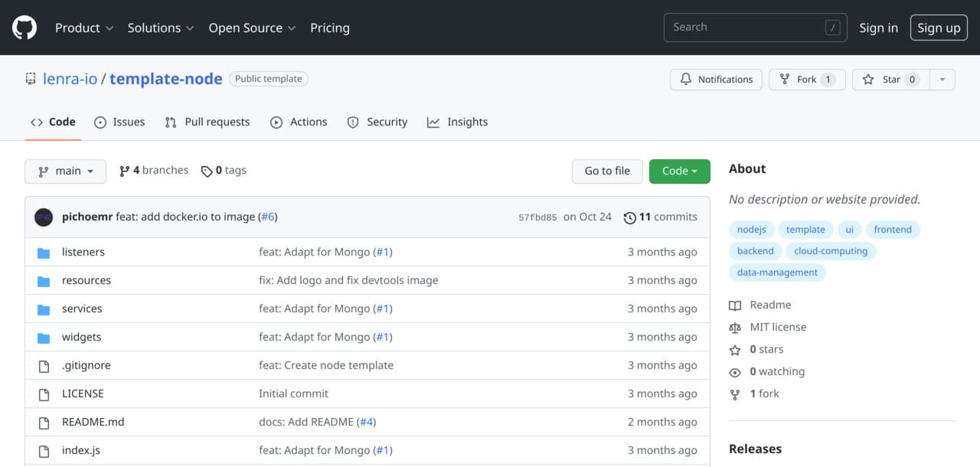
Task: Click the pichoemr author name
Action: point(87,217)
